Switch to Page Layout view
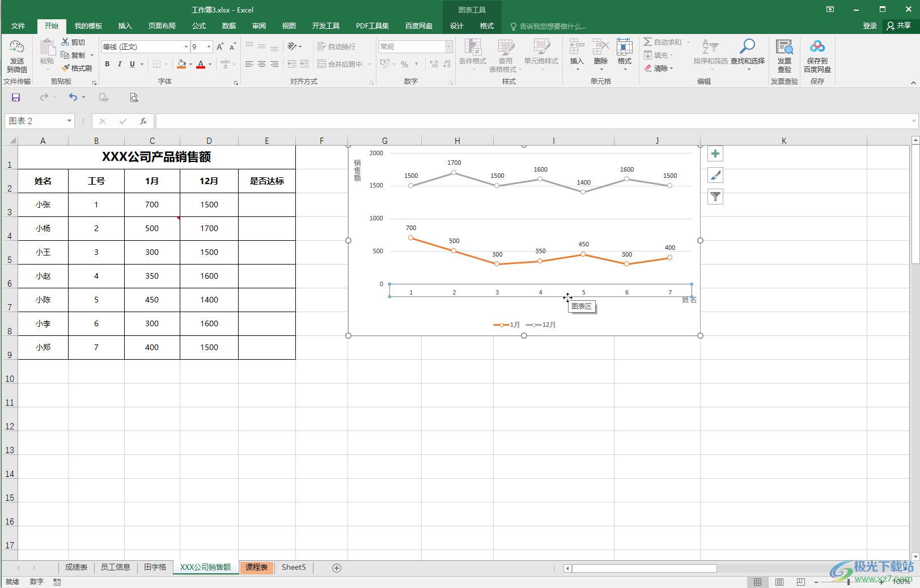Screen dimensions: 920x588 [x=779, y=582]
